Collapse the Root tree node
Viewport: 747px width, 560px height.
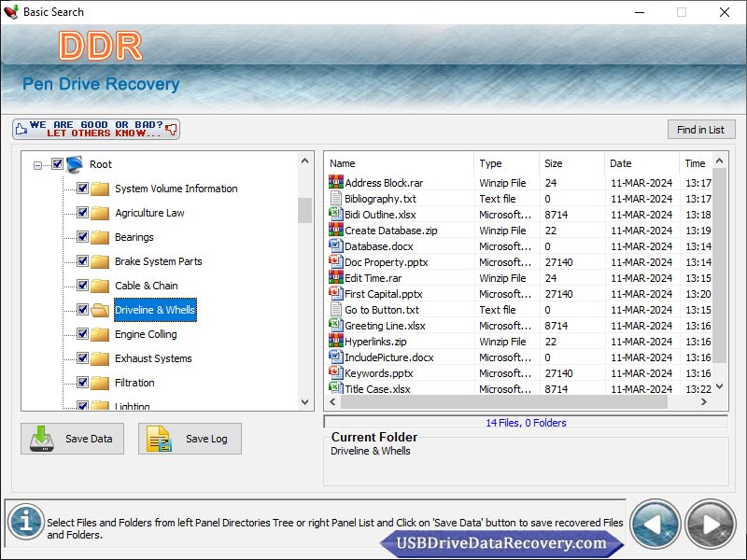click(38, 165)
